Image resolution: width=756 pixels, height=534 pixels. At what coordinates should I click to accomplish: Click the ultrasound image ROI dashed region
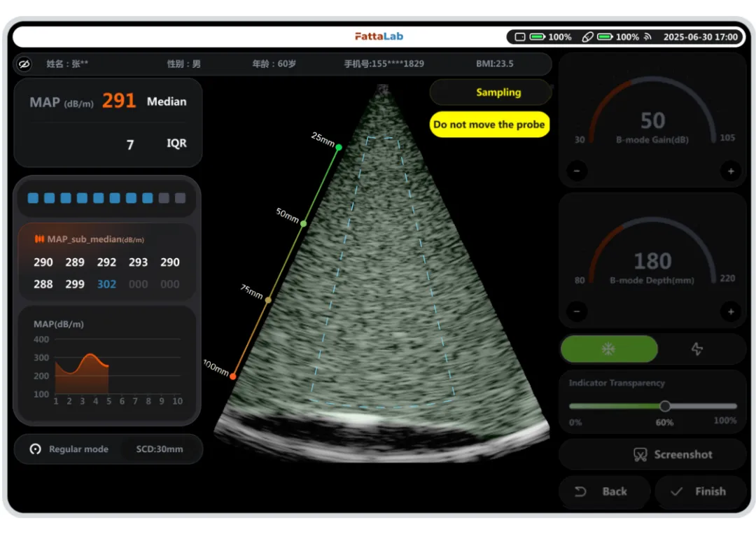click(x=384, y=272)
